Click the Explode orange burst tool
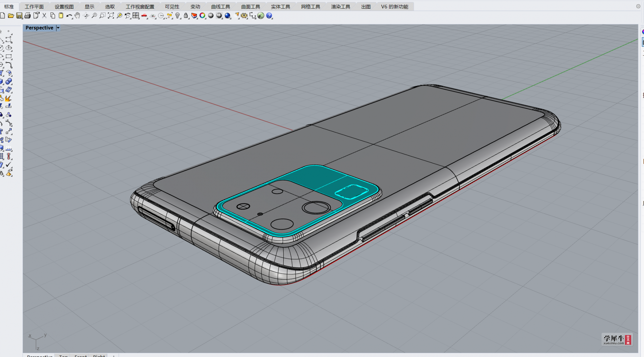This screenshot has height=357, width=644. (9, 98)
